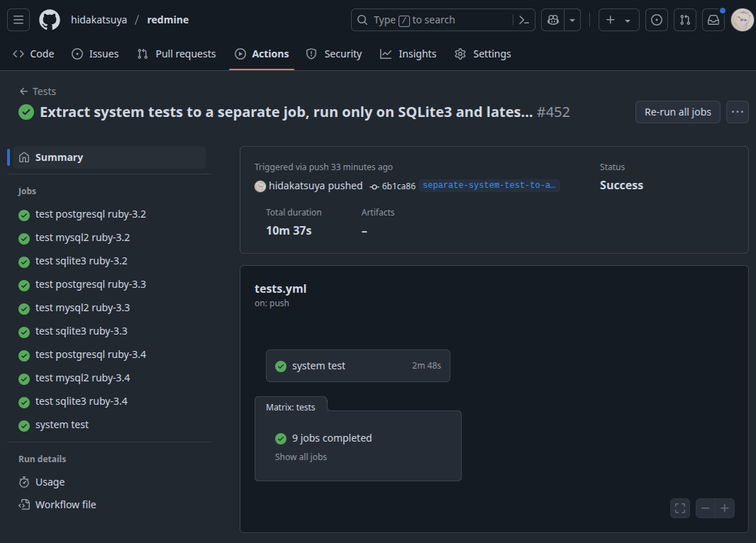Select test mysql2 ruby-3.3 job
Viewport: 756px width, 543px height.
click(82, 308)
